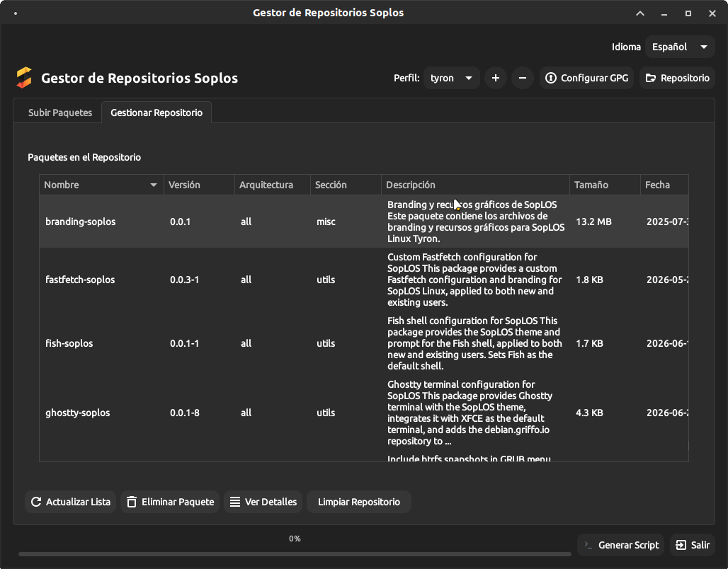Click the Fish shell configuration description
The height and width of the screenshot is (569, 728).
point(475,343)
